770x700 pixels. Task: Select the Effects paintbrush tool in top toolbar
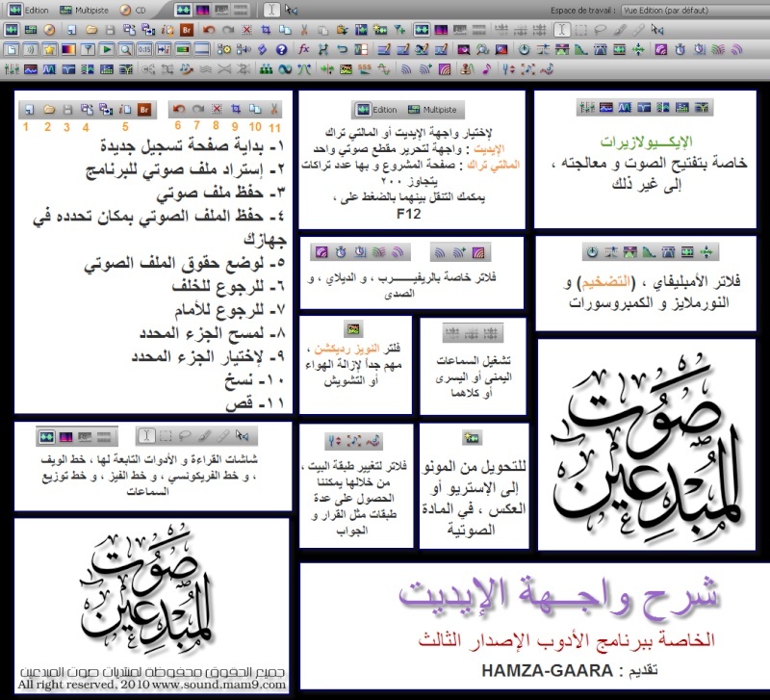coord(619,31)
